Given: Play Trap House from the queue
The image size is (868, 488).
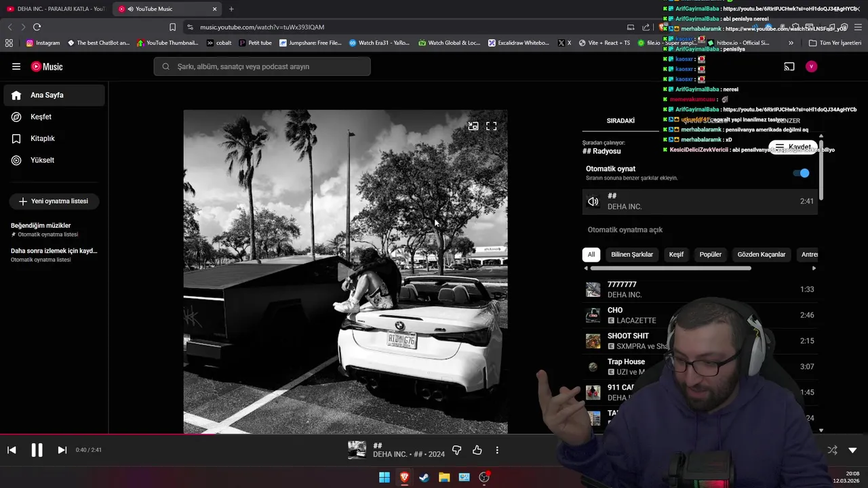Looking at the screenshot, I should [700, 367].
